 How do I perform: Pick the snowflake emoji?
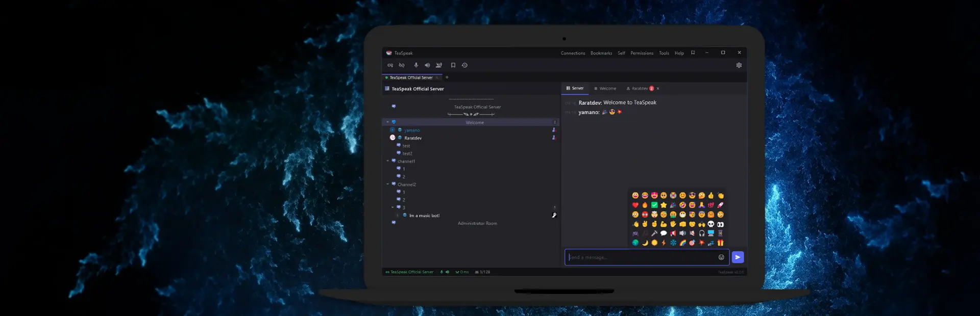click(673, 243)
